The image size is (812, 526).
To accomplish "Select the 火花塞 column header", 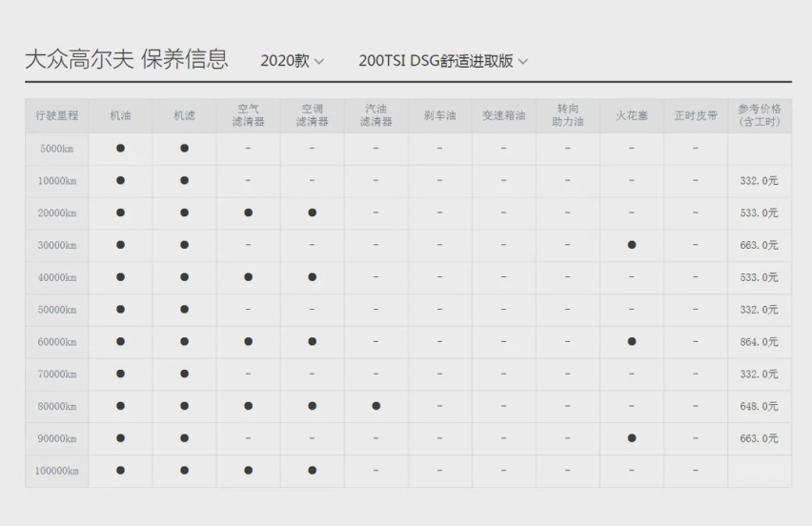I will tap(632, 115).
